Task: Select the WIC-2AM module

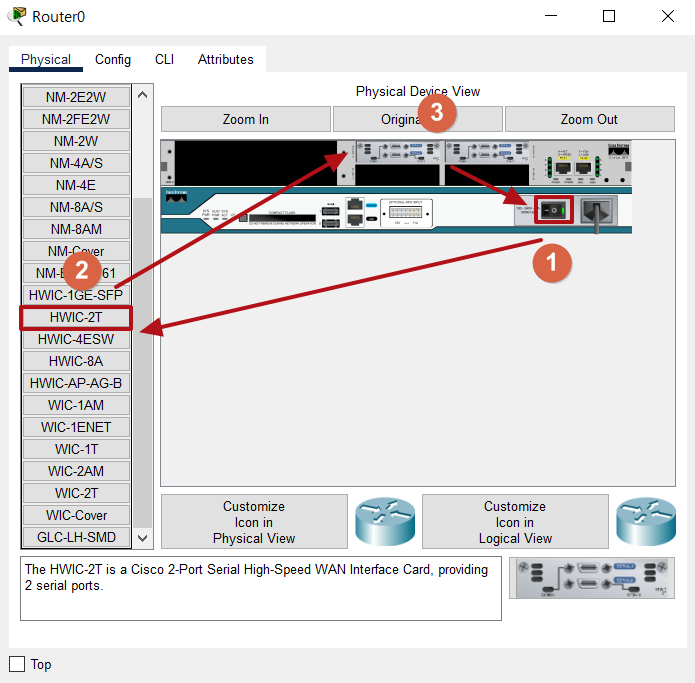Action: point(76,471)
